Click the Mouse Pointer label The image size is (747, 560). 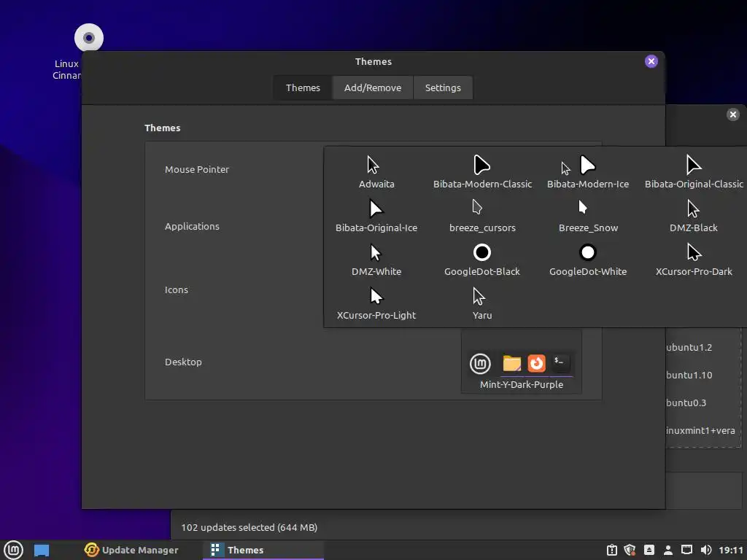(197, 169)
